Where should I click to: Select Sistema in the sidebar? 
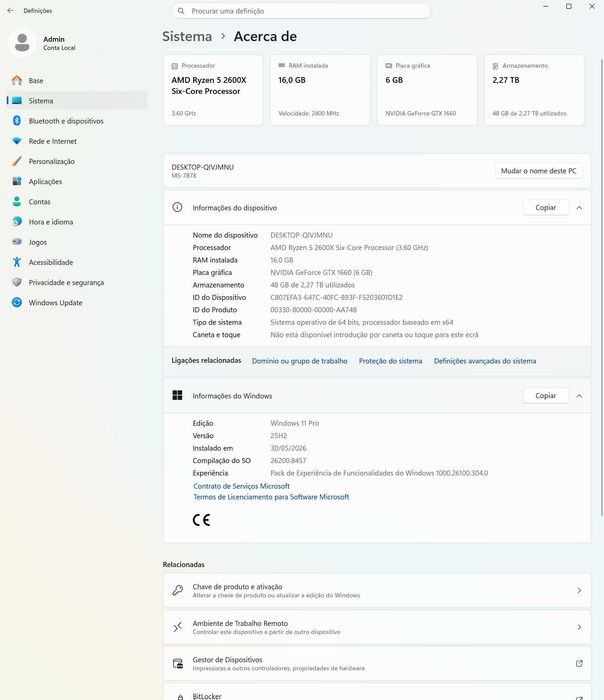click(x=77, y=100)
